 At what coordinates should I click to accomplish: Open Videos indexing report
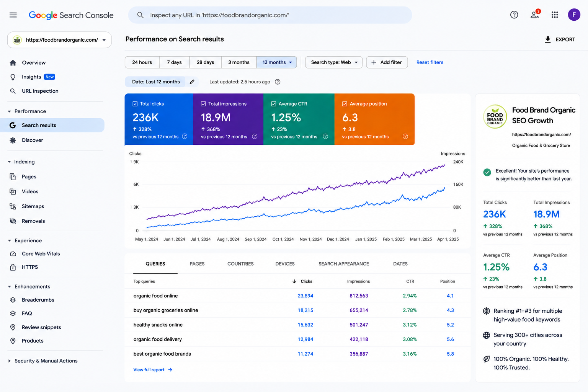coord(30,191)
